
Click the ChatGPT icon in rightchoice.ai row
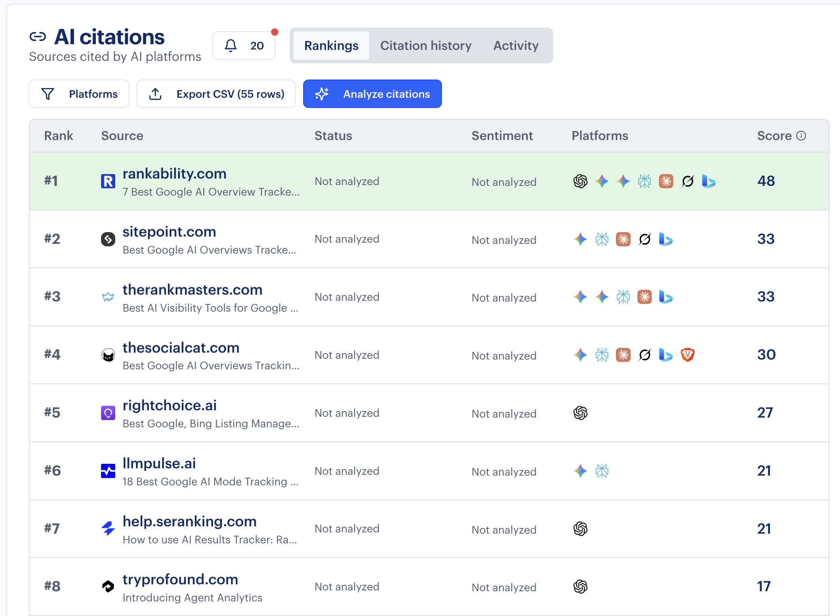pyautogui.click(x=580, y=413)
